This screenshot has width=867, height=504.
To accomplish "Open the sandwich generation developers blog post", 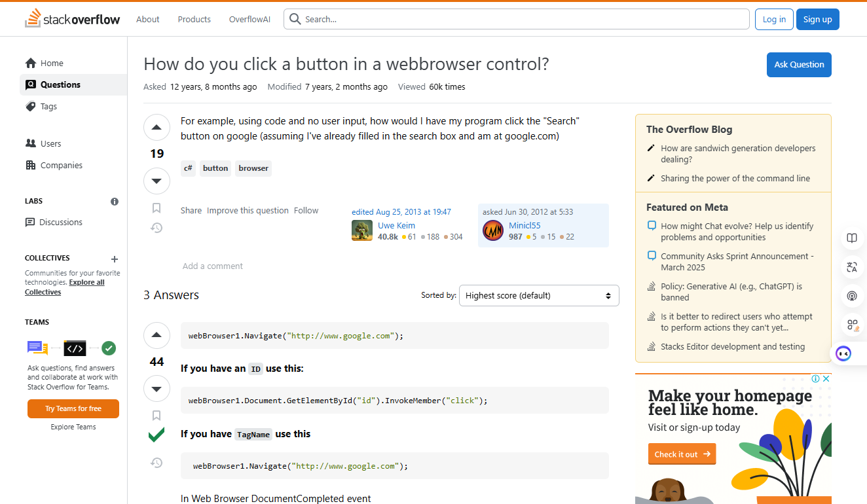I will tap(738, 154).
